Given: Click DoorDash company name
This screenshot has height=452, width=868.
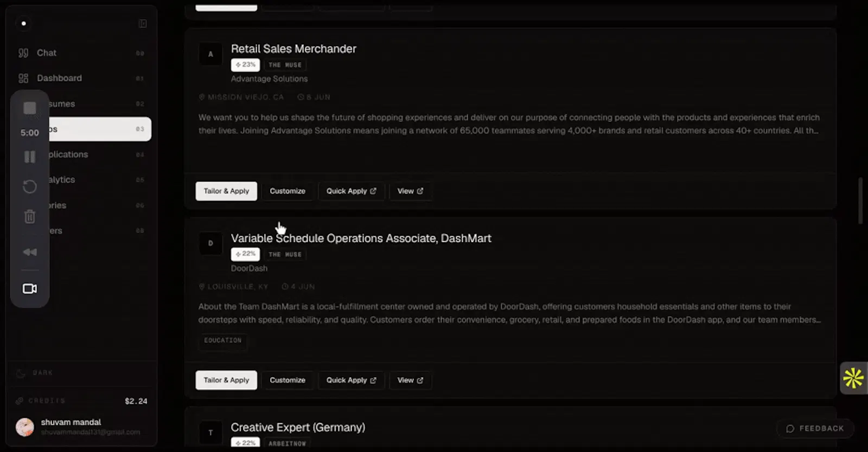Looking at the screenshot, I should 249,268.
